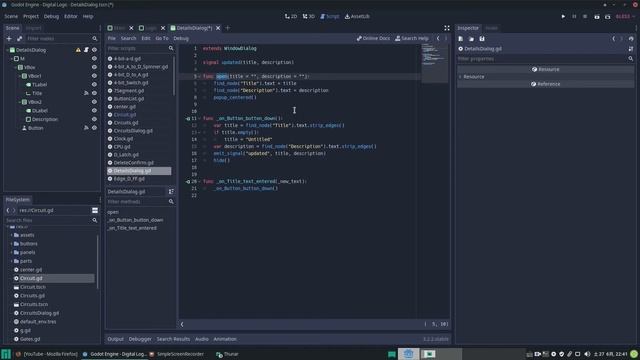Viewport: 640px width, 360px height.
Task: Click the Search Help button
Action: [x=411, y=38]
